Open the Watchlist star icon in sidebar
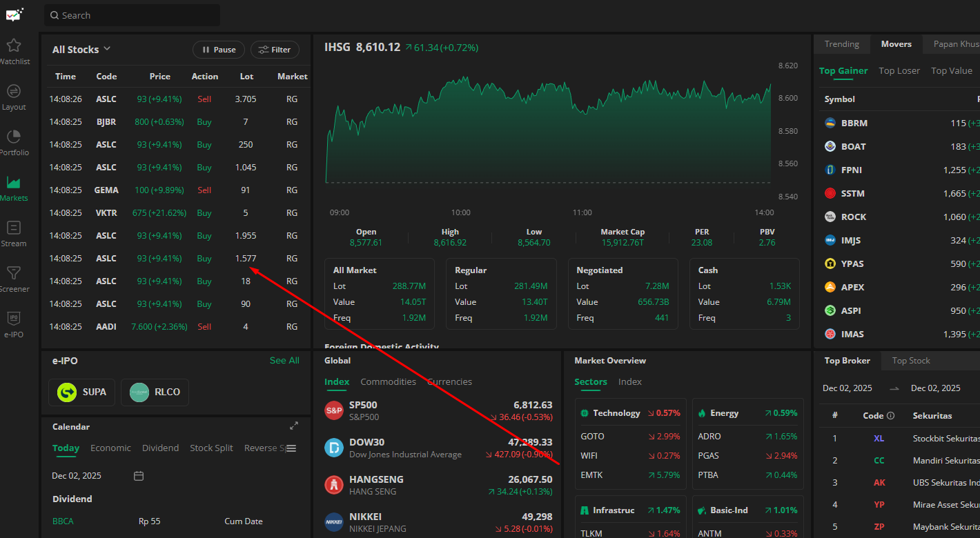Image resolution: width=980 pixels, height=538 pixels. 13,46
